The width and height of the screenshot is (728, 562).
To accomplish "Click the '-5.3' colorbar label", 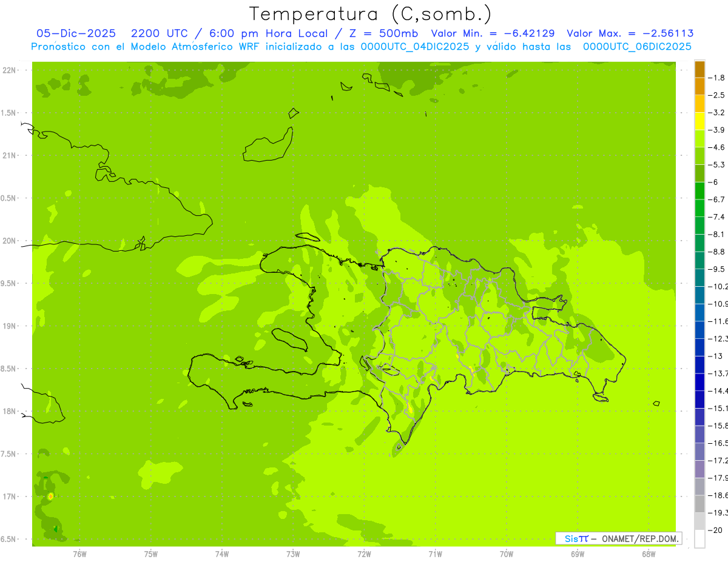I will 716,165.
